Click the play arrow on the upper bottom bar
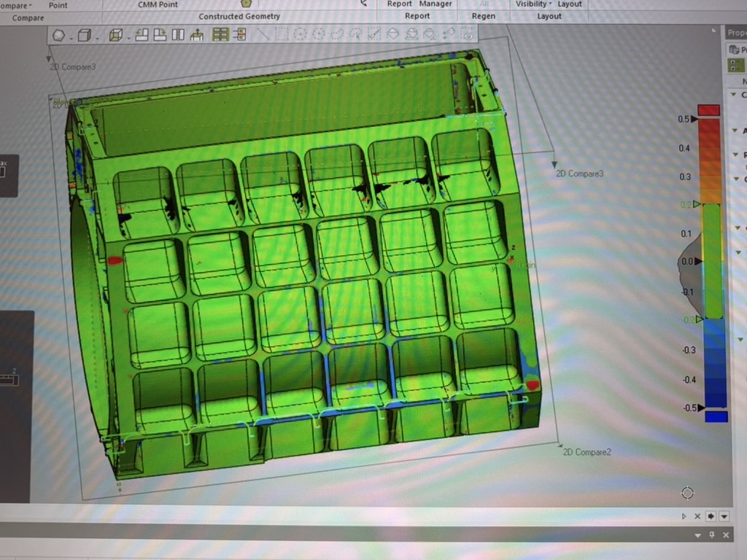The width and height of the screenshot is (747, 560). click(x=684, y=516)
